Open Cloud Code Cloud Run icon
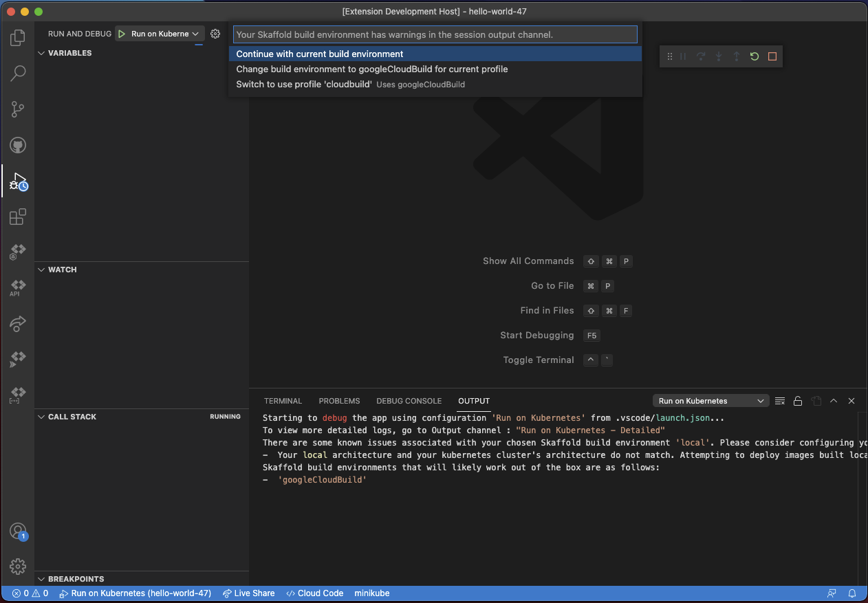Screen dimensions: 868x603 [x=18, y=360]
